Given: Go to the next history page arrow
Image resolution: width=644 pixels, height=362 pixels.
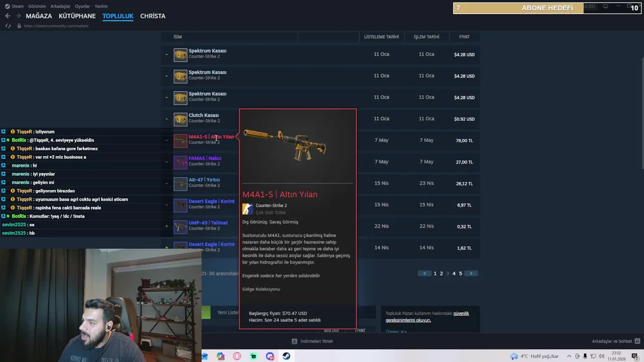Looking at the screenshot, I should 471,274.
